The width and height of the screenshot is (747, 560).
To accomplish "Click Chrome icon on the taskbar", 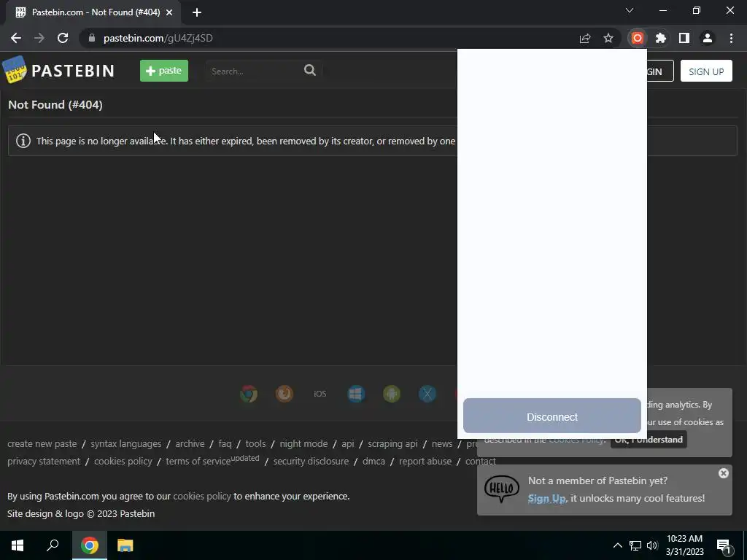I will click(x=90, y=545).
